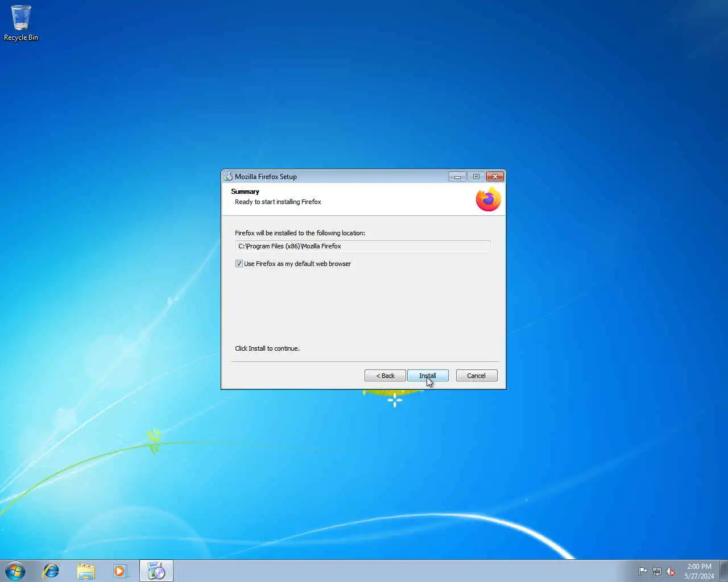The width and height of the screenshot is (728, 582).
Task: Click the muted volume tray icon
Action: pyautogui.click(x=671, y=571)
